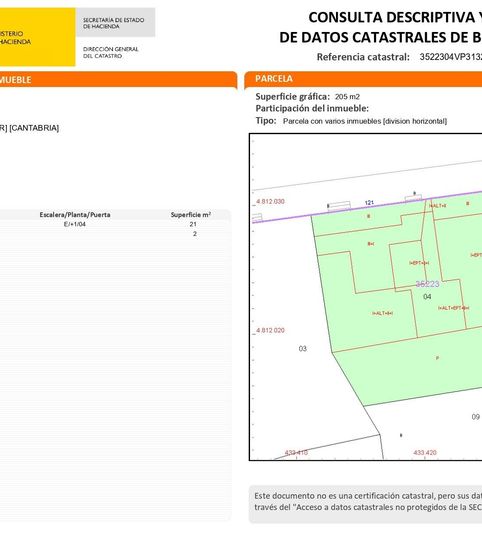Click the orange header ending in "MUEBLE"
The height and width of the screenshot is (542, 482).
point(119,80)
